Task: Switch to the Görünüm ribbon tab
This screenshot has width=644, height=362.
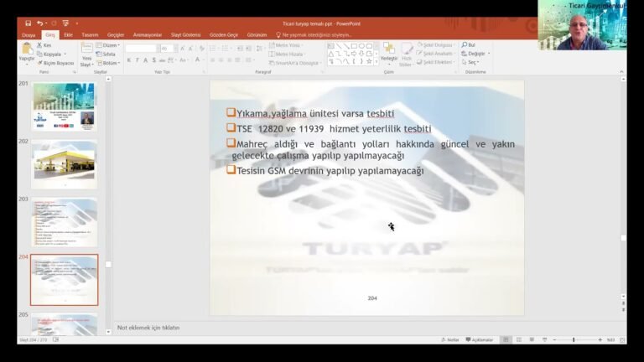Action: click(257, 35)
